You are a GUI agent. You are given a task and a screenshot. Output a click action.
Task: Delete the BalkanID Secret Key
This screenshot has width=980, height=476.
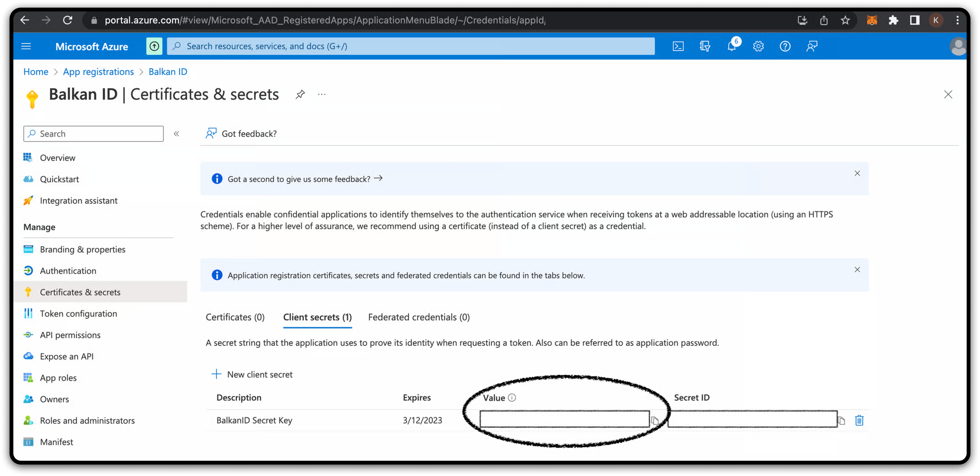click(x=859, y=420)
